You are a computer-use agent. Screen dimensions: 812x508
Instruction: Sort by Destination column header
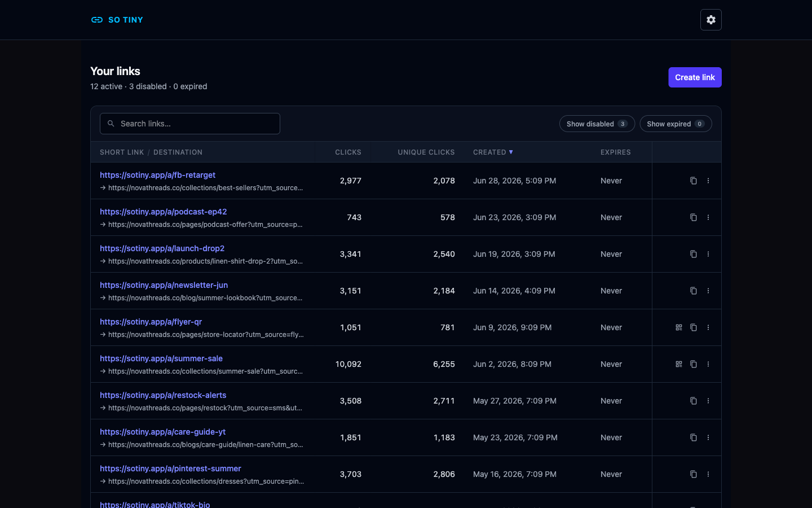178,152
